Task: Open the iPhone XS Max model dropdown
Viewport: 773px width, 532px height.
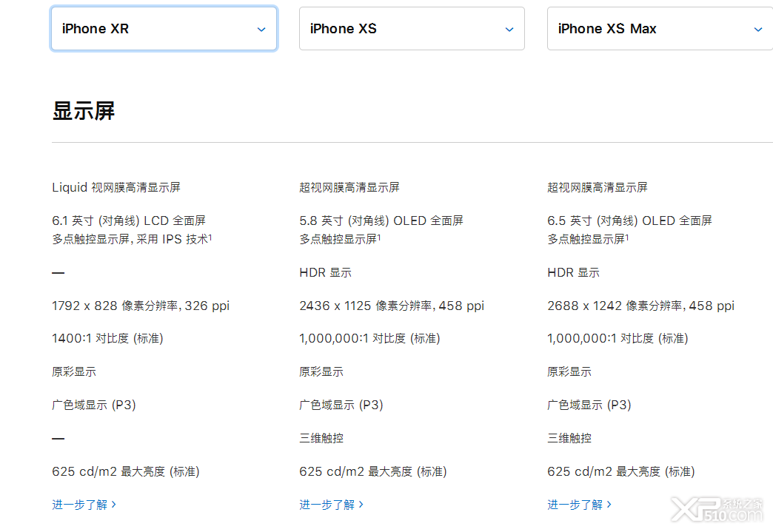Action: [x=660, y=29]
